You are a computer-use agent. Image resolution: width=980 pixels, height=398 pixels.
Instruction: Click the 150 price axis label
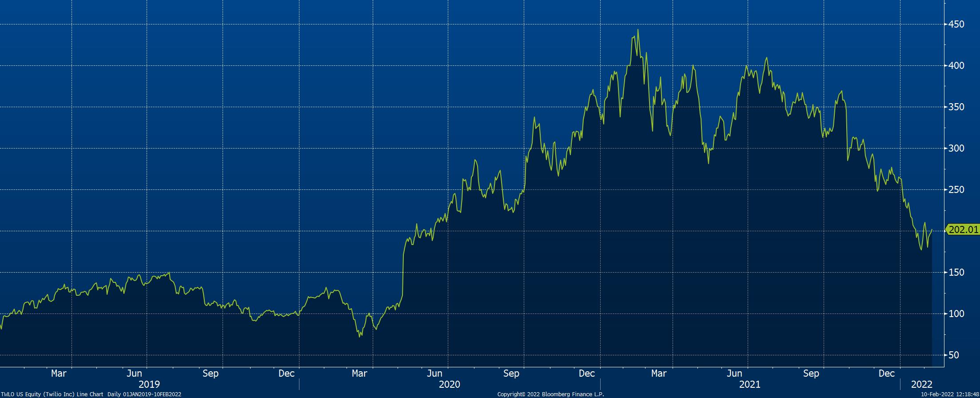[956, 273]
